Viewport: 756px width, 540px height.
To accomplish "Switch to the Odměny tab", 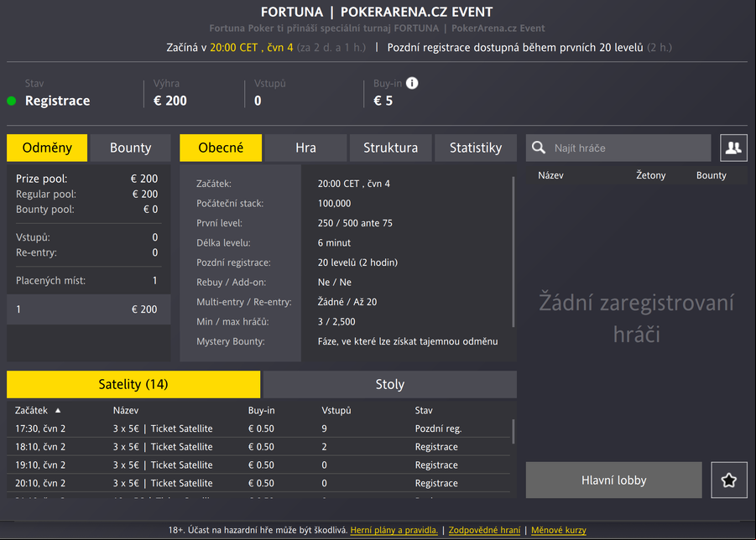I will tap(47, 148).
